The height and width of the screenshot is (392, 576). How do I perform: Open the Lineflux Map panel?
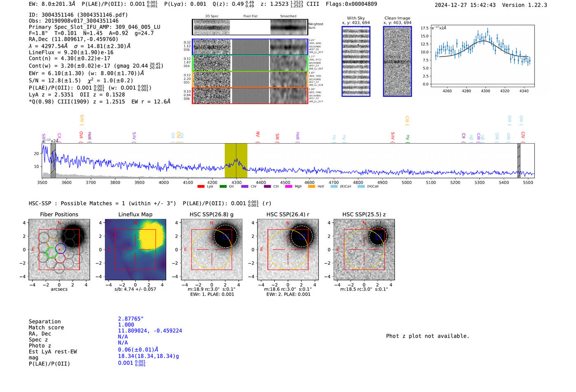coord(135,250)
